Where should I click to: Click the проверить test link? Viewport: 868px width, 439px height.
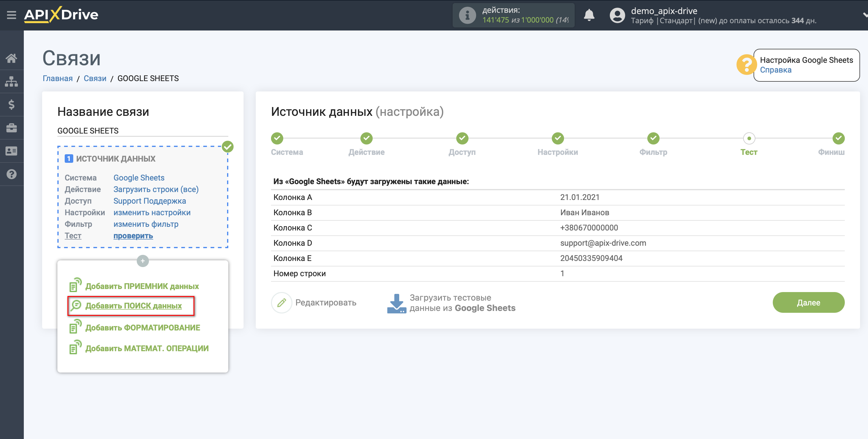tap(133, 236)
